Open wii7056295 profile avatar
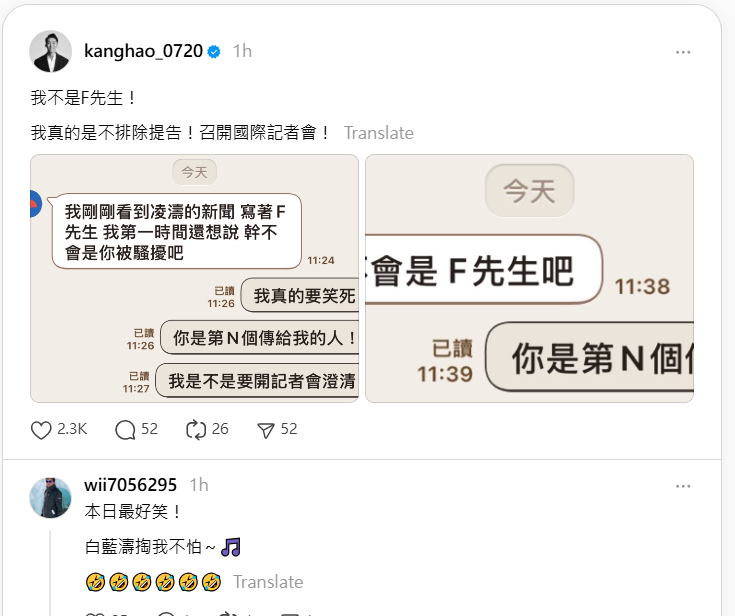Image resolution: width=735 pixels, height=616 pixels. point(51,497)
